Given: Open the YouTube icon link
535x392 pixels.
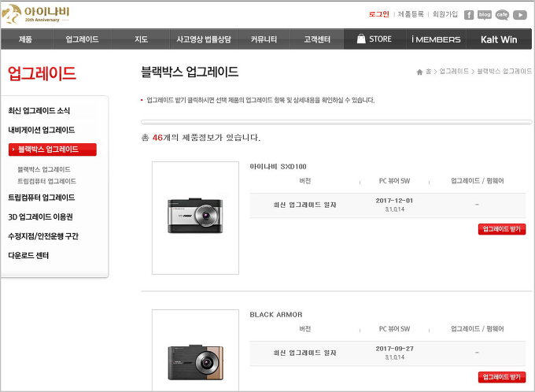Looking at the screenshot, I should pos(520,15).
